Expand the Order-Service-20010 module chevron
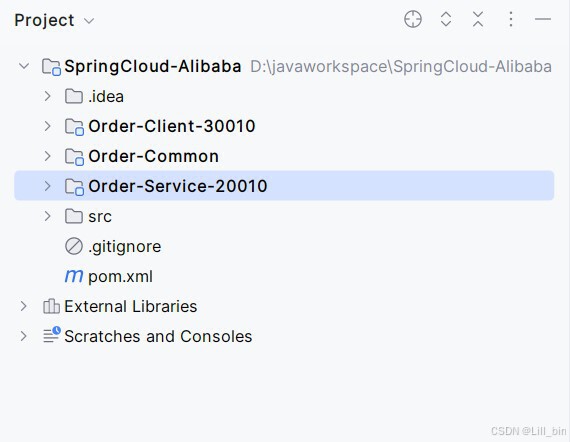The image size is (570, 442). click(x=47, y=186)
